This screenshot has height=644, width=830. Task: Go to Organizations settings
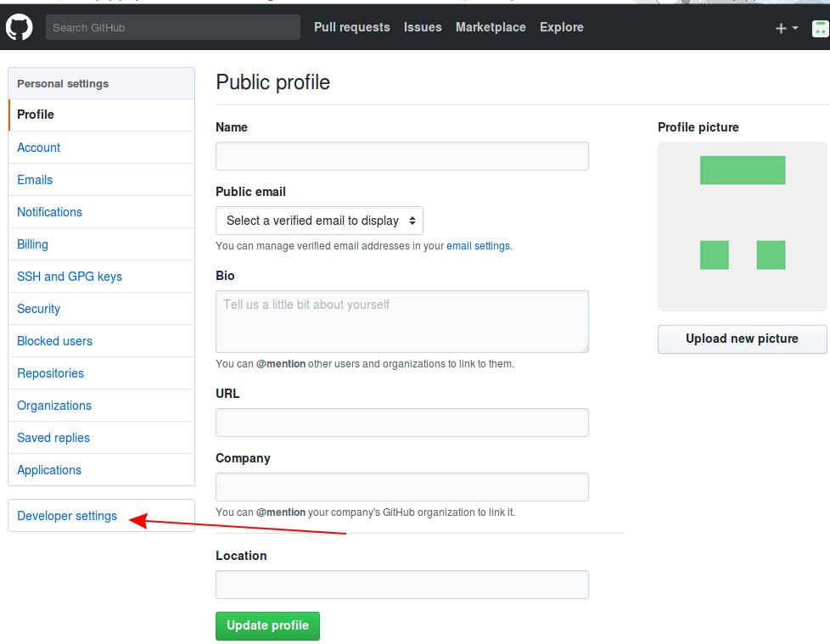(x=102, y=406)
